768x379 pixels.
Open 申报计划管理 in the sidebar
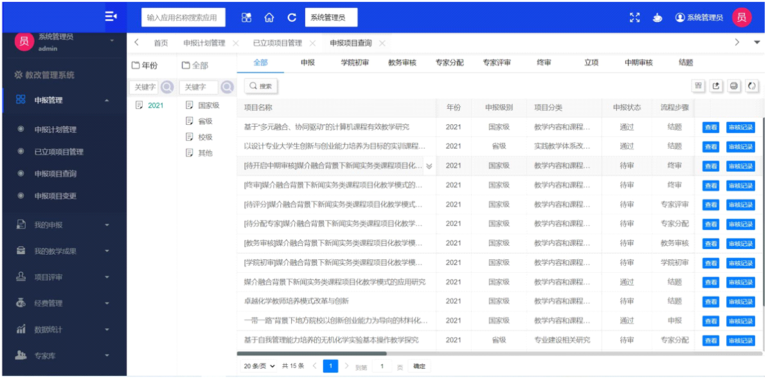(55, 130)
